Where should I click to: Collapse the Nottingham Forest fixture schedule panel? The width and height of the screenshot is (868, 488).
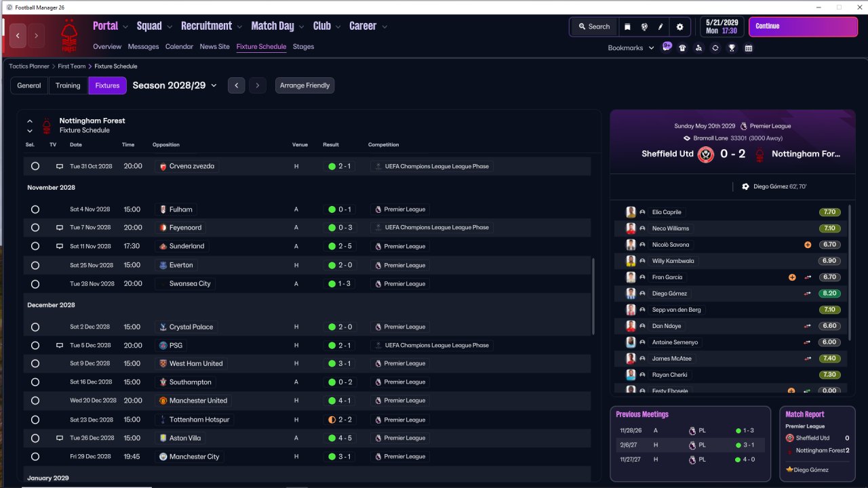click(30, 121)
